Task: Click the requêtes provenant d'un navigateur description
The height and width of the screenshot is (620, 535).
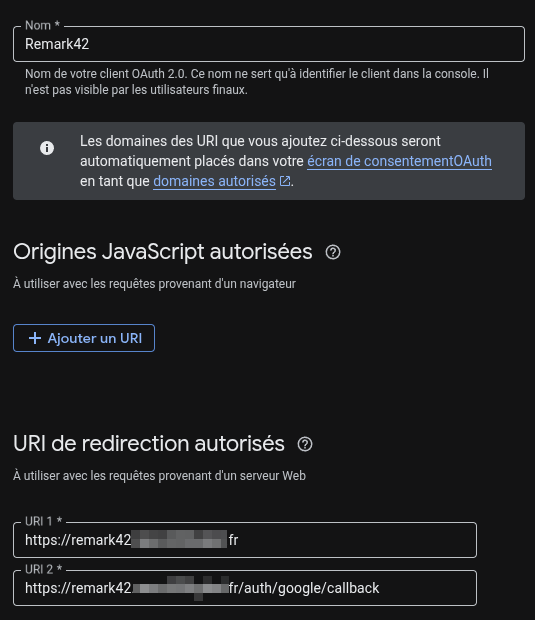Action: tap(154, 284)
